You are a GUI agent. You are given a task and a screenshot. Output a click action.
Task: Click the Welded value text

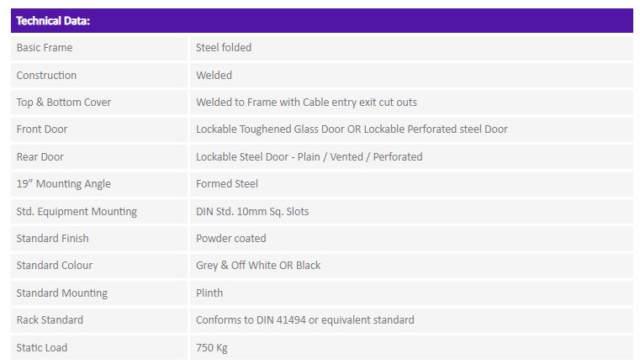[214, 76]
